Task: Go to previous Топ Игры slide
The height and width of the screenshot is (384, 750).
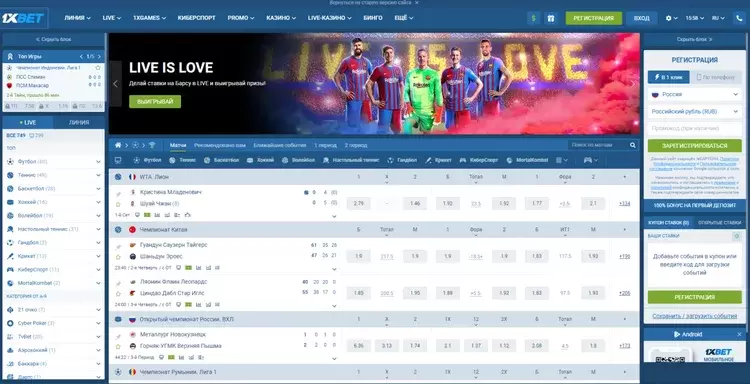Action: point(81,56)
